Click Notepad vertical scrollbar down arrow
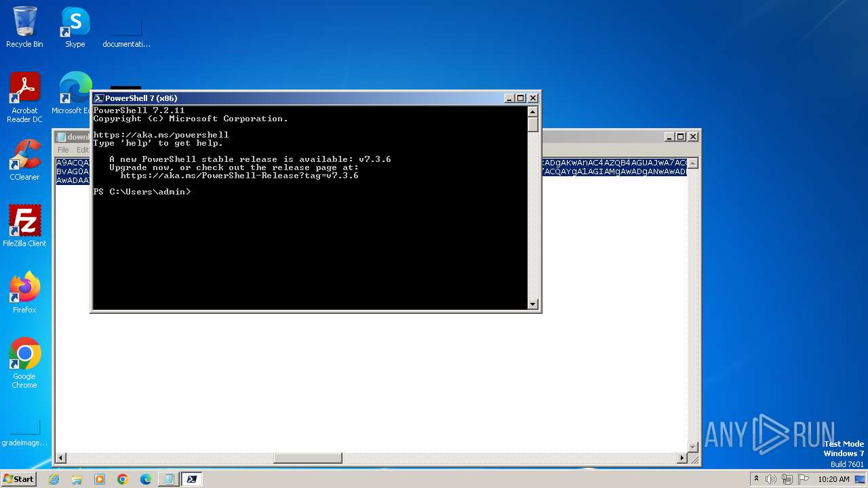 coord(693,447)
